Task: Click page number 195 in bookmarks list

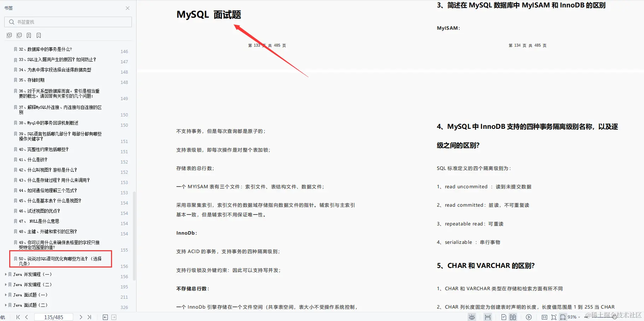Action: [124, 287]
